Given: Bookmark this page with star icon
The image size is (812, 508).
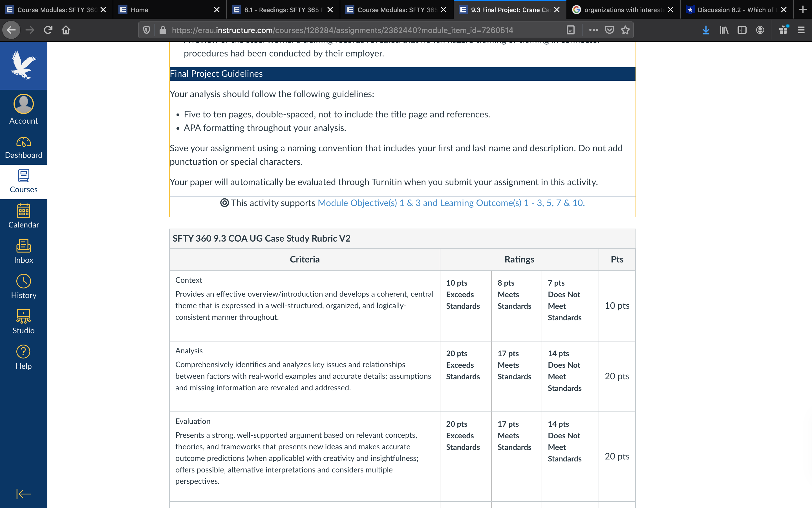Looking at the screenshot, I should (x=625, y=30).
